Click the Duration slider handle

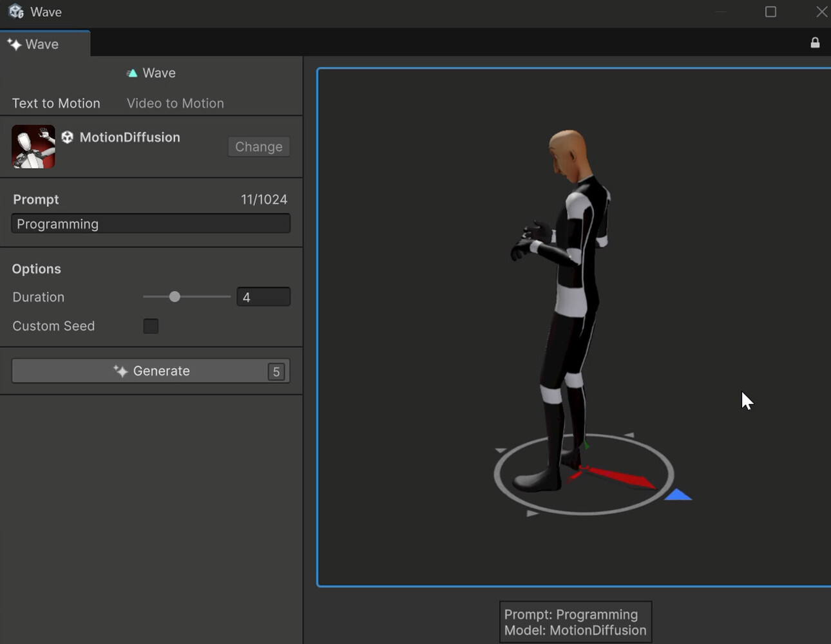(174, 296)
